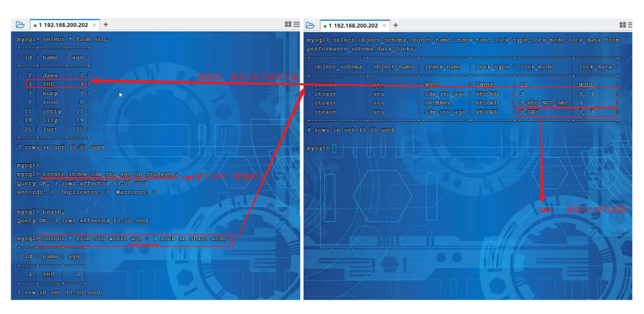Screen dimensions: 644x314
Task: Click the 'lock_type' column header
Action: [492, 67]
